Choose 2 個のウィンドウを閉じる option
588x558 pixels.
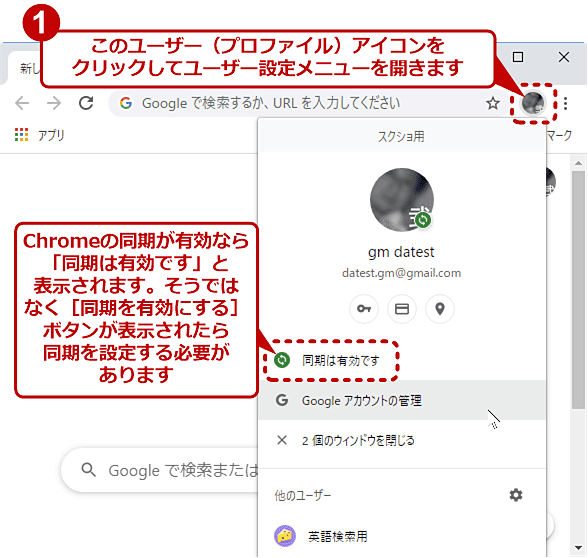coord(402,440)
